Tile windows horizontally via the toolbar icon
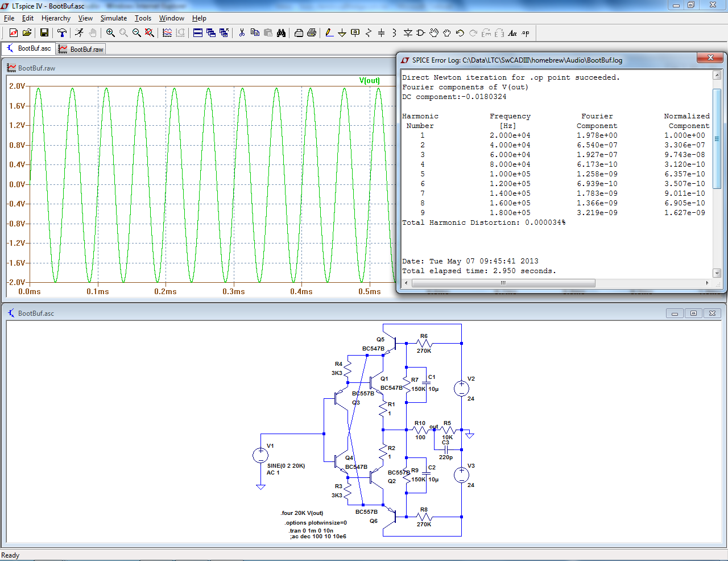The width and height of the screenshot is (728, 561). click(x=198, y=33)
